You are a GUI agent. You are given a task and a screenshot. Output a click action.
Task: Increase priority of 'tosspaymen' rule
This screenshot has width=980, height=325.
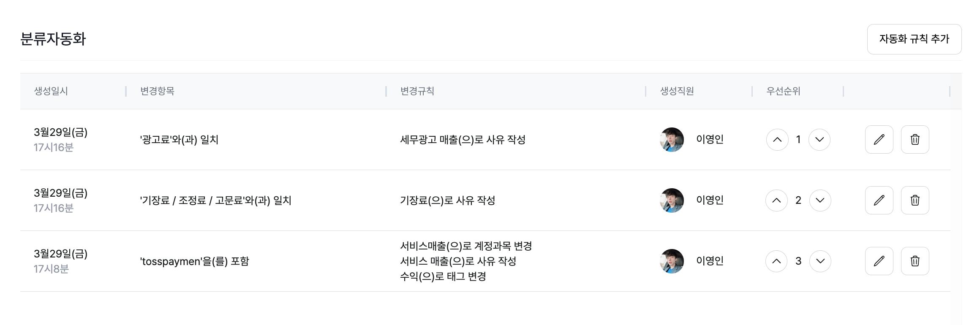pyautogui.click(x=776, y=261)
